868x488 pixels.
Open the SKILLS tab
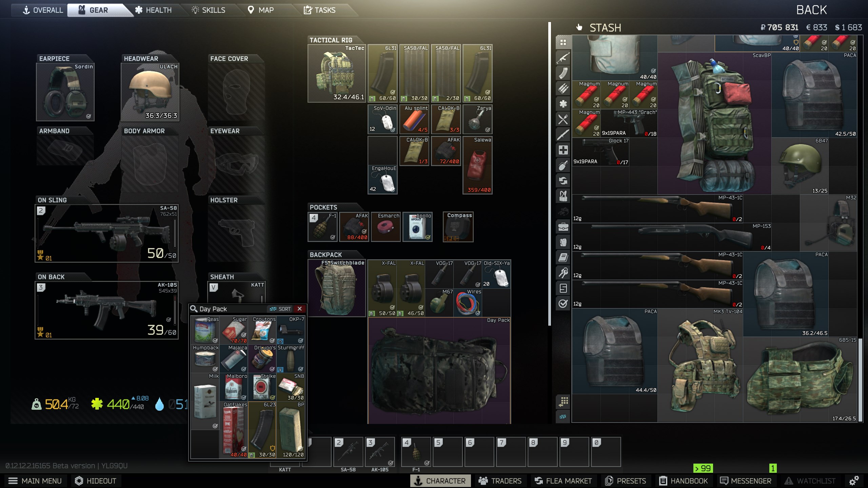[x=208, y=10]
